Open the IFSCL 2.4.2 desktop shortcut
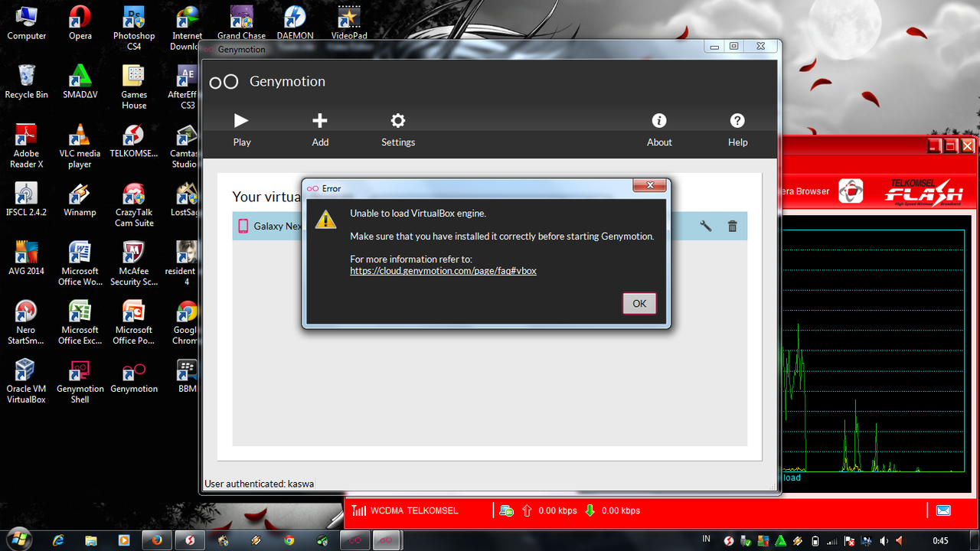The width and height of the screenshot is (980, 551). [x=27, y=200]
